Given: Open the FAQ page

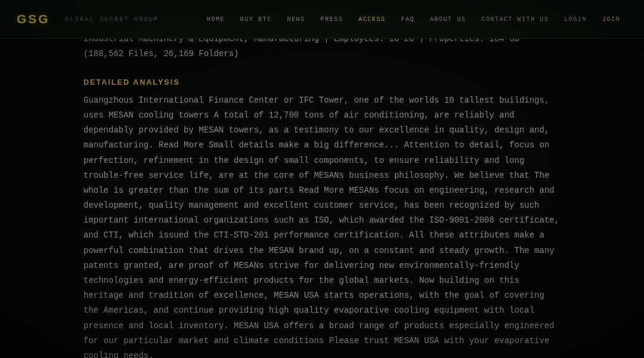Looking at the screenshot, I should (x=407, y=19).
